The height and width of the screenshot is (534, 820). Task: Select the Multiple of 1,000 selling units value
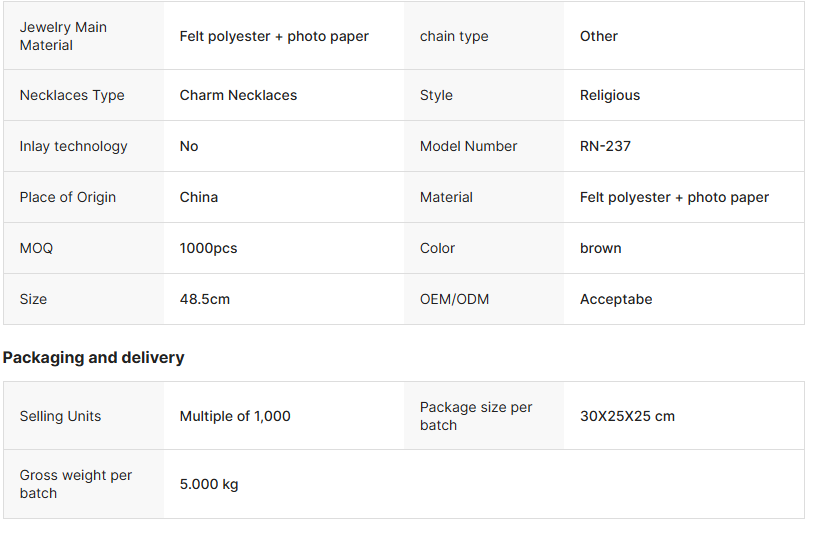(235, 416)
